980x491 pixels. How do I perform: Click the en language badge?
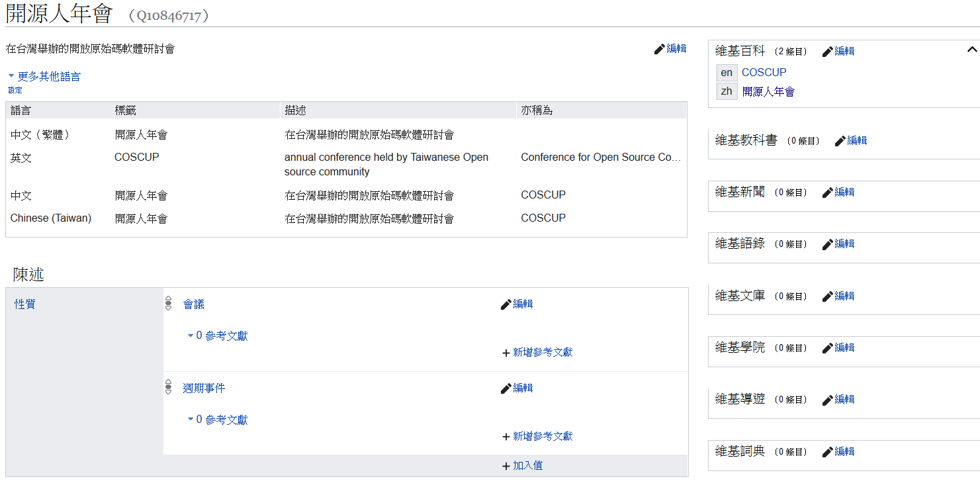pyautogui.click(x=727, y=73)
